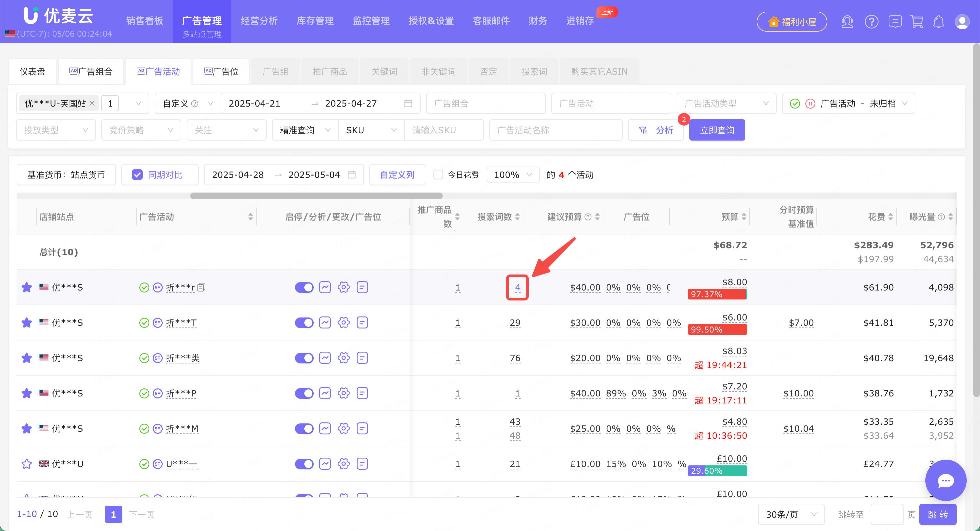The height and width of the screenshot is (531, 980).
Task: Expand the 投放类型 dropdown
Action: 56,130
